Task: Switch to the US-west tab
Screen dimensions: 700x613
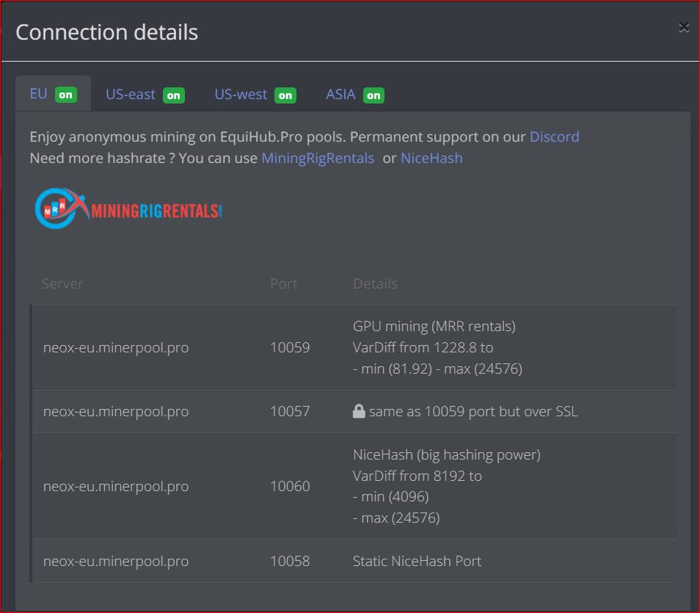Action: point(255,94)
